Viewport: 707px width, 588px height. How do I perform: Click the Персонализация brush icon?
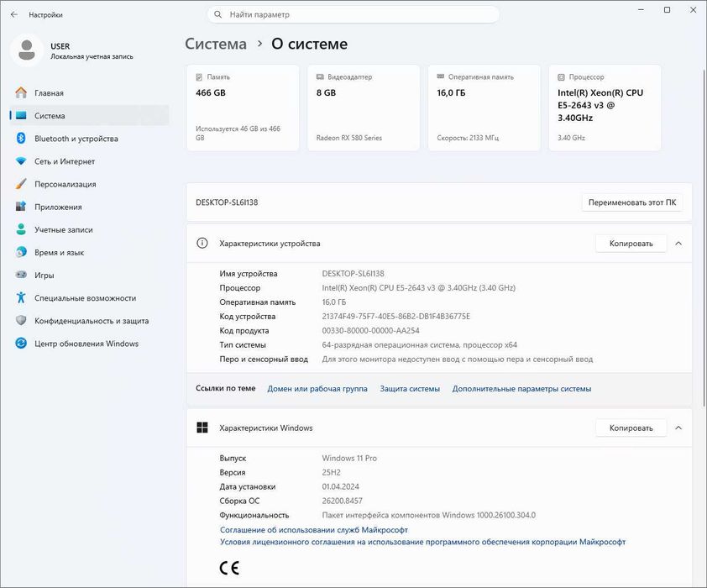pyautogui.click(x=21, y=183)
